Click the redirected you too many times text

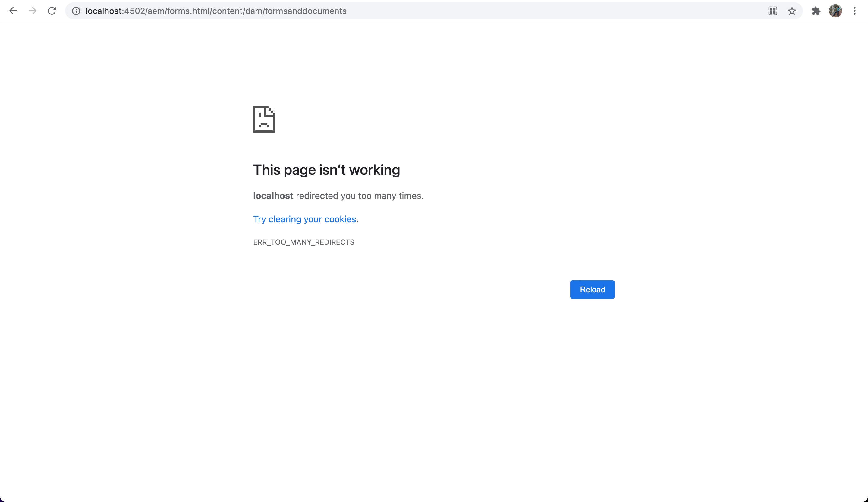point(360,196)
